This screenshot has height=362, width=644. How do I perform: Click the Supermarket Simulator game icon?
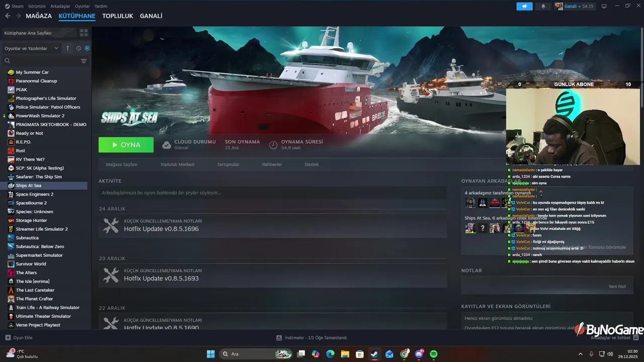click(11, 255)
